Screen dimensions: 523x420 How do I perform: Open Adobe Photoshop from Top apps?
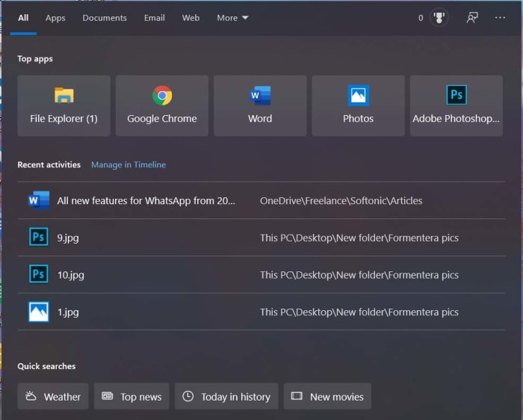coord(456,105)
